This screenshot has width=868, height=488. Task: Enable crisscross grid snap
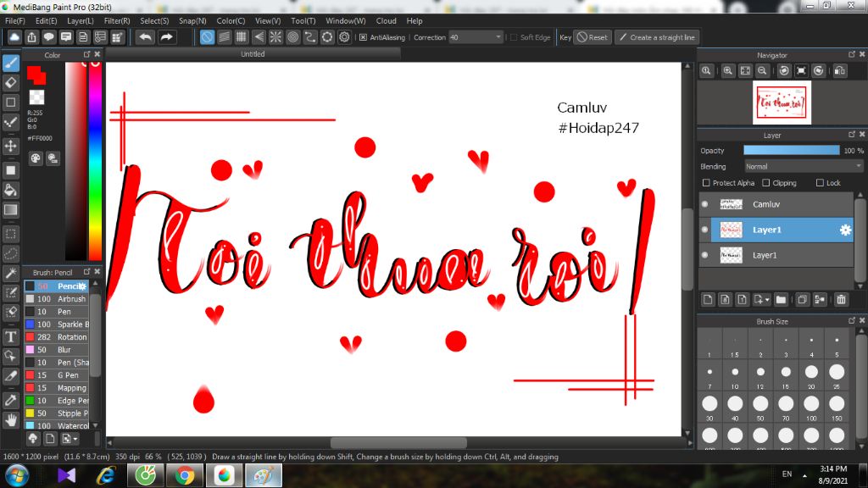(x=242, y=37)
